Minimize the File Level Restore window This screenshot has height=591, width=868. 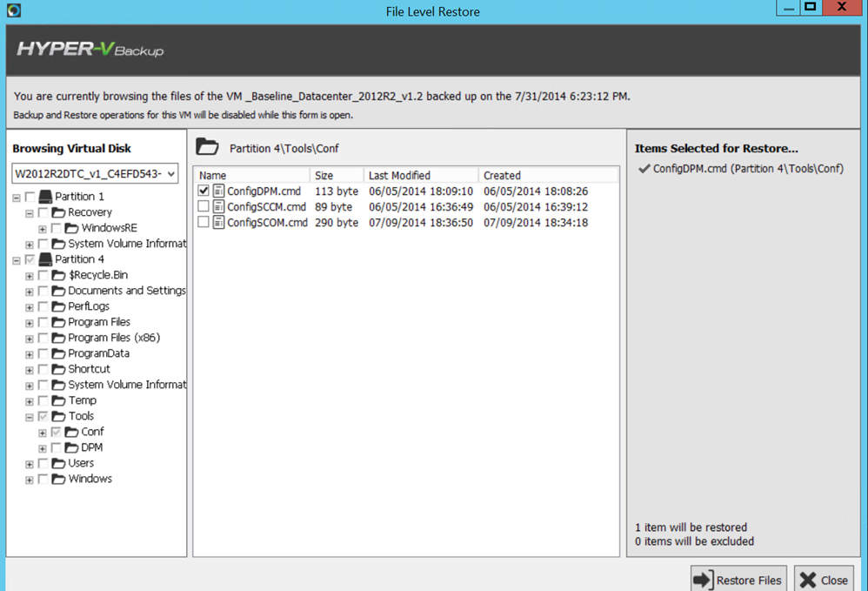point(788,7)
